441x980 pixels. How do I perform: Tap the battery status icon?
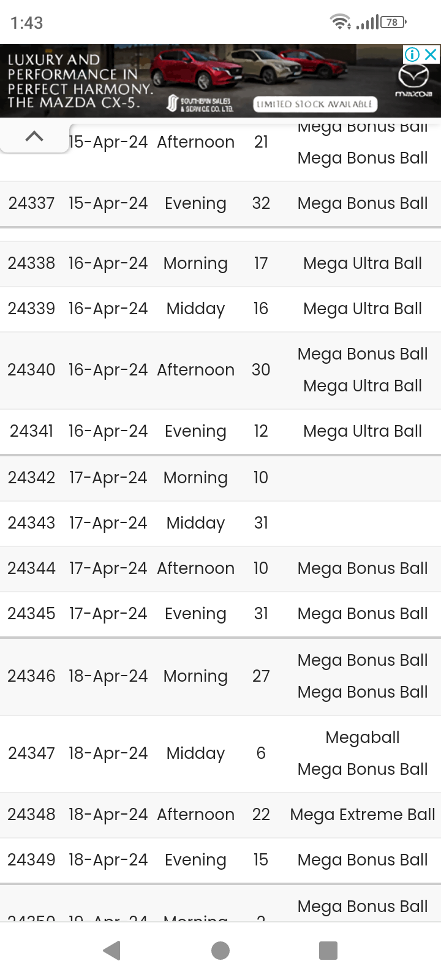tap(393, 23)
